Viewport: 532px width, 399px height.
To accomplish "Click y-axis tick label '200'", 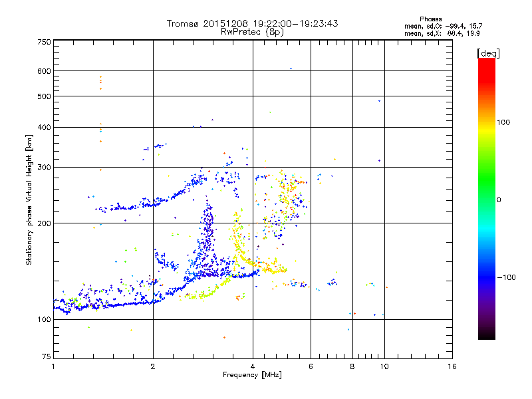I will coord(45,223).
